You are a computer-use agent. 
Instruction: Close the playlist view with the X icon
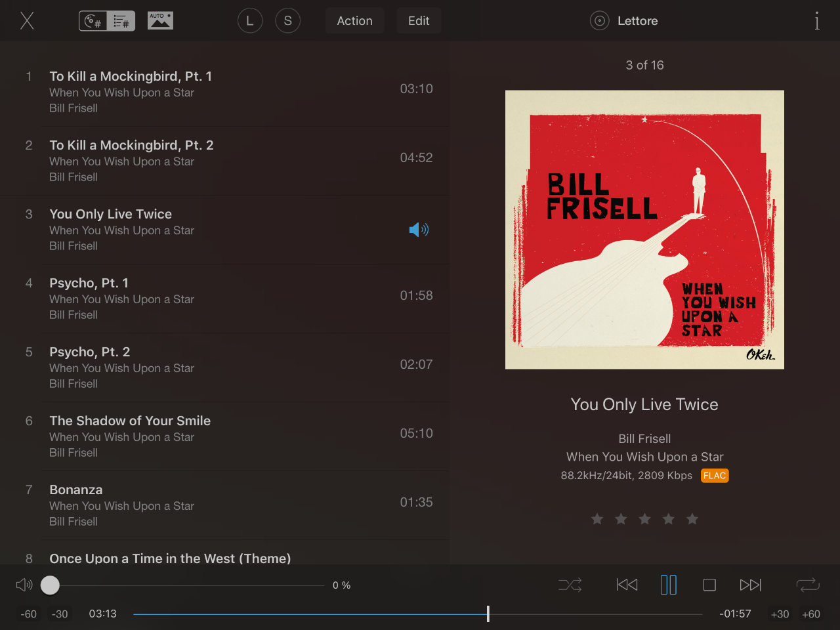[27, 21]
